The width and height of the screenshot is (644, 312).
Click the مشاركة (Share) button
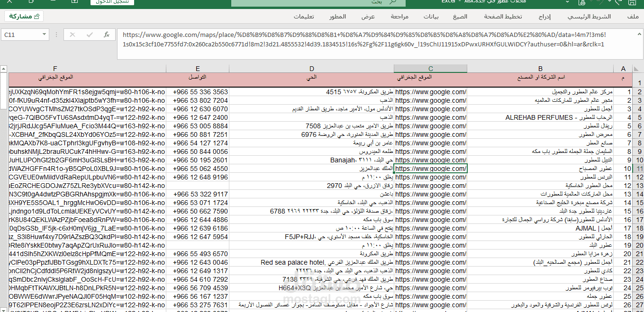click(x=23, y=16)
